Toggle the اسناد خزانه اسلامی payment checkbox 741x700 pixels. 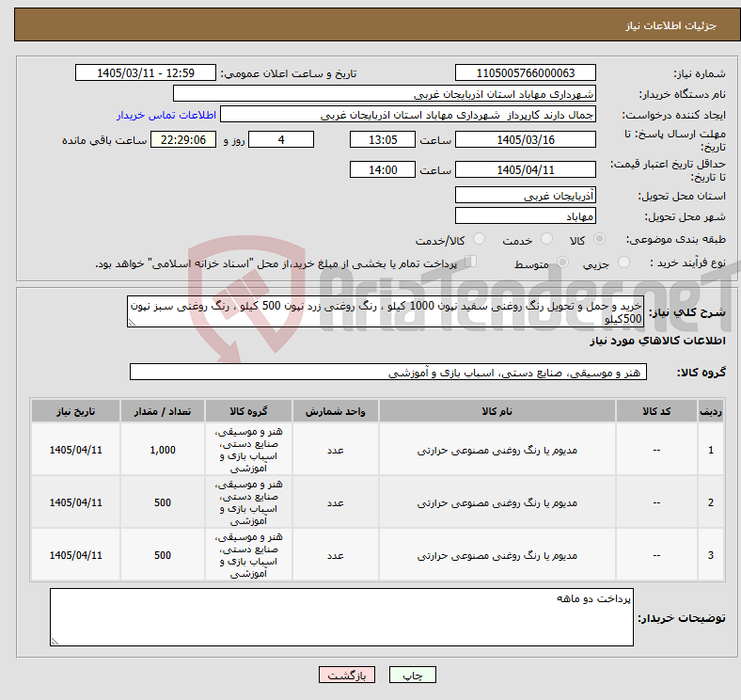coord(470,262)
